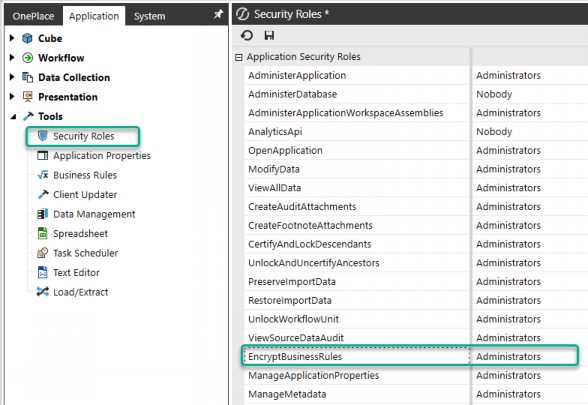This screenshot has height=405, width=588.
Task: Click Nobody value for AdministerDatabase
Action: 494,94
